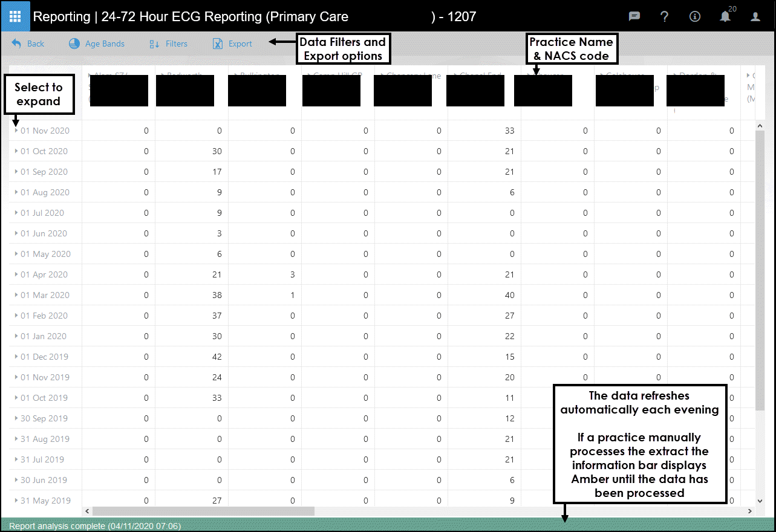
Task: Open the Filters option
Action: 169,44
